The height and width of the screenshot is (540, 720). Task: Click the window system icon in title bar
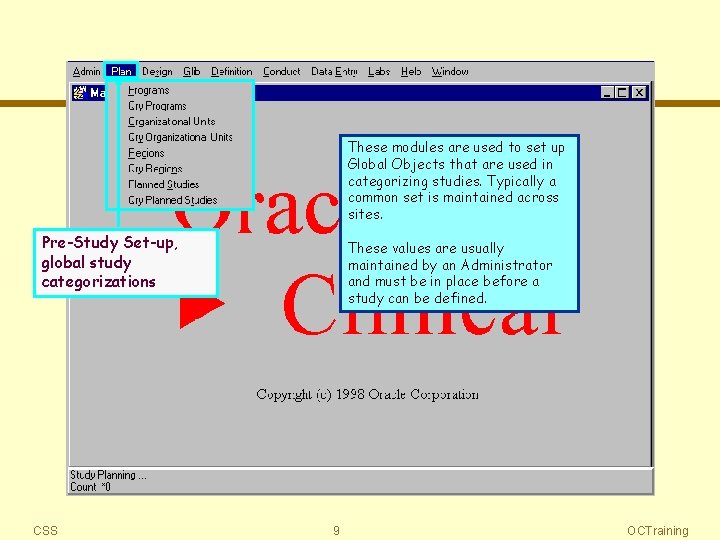[79, 93]
